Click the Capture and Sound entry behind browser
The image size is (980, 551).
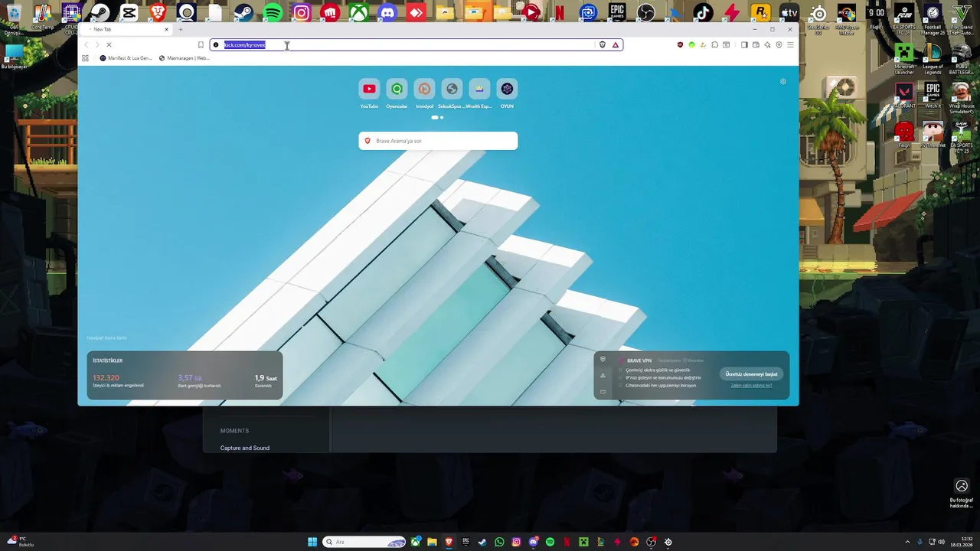(x=245, y=448)
